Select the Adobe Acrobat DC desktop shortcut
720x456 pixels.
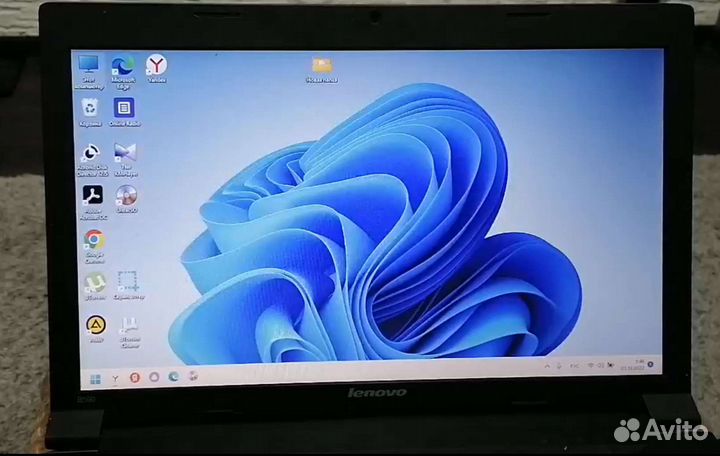click(93, 203)
